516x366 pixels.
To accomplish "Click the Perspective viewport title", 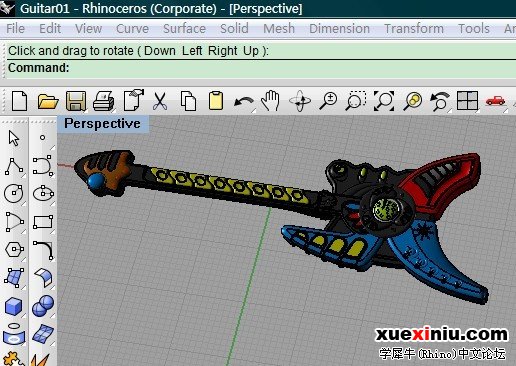I will (x=102, y=124).
